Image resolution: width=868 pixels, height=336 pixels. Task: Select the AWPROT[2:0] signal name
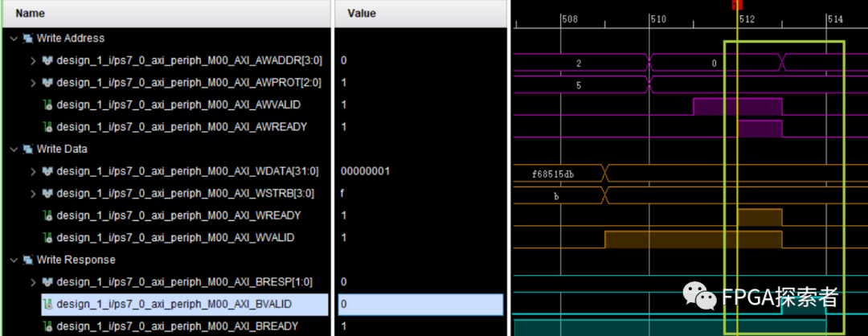(x=189, y=83)
